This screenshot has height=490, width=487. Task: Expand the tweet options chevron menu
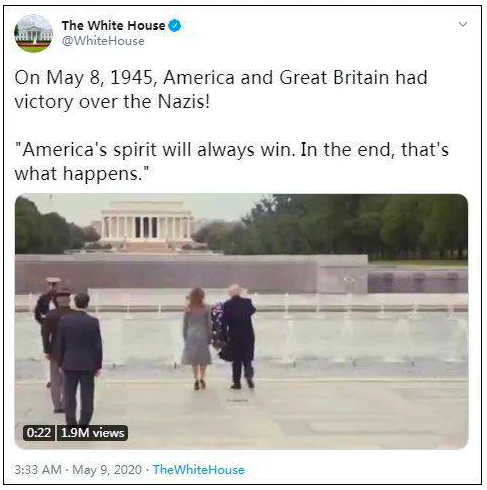pos(462,24)
